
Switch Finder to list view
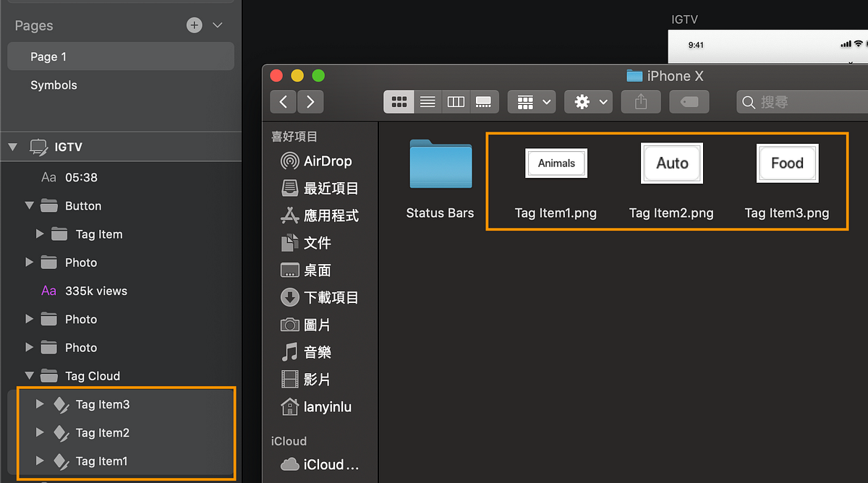427,101
